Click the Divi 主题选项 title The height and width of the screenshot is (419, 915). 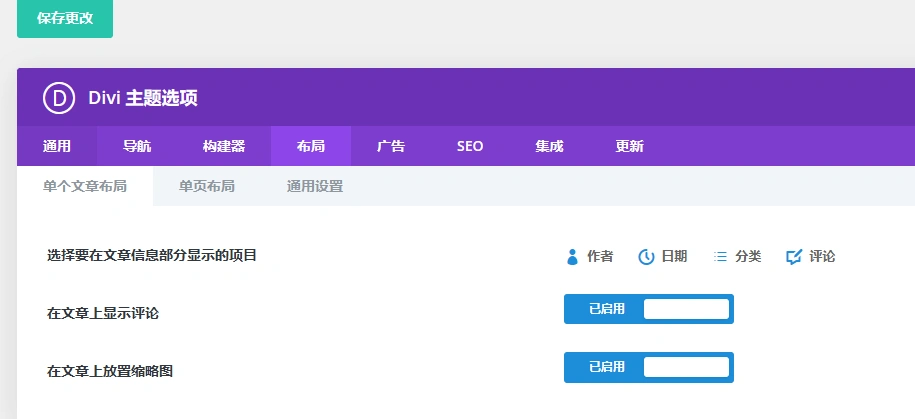(x=143, y=98)
